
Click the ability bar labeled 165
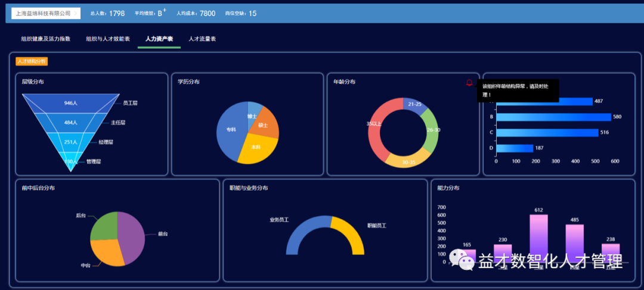tap(467, 255)
